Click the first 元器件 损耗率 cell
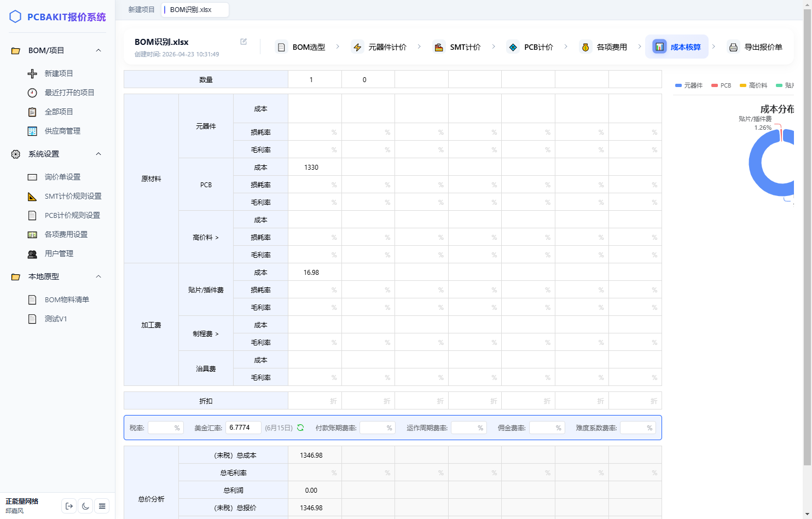The height and width of the screenshot is (519, 812). click(315, 132)
